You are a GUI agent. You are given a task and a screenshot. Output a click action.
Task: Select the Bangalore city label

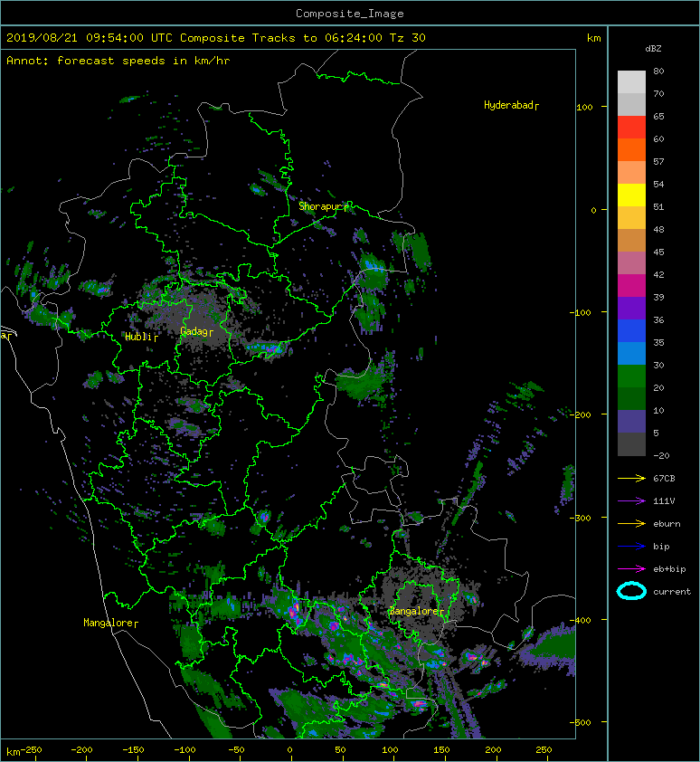416,611
